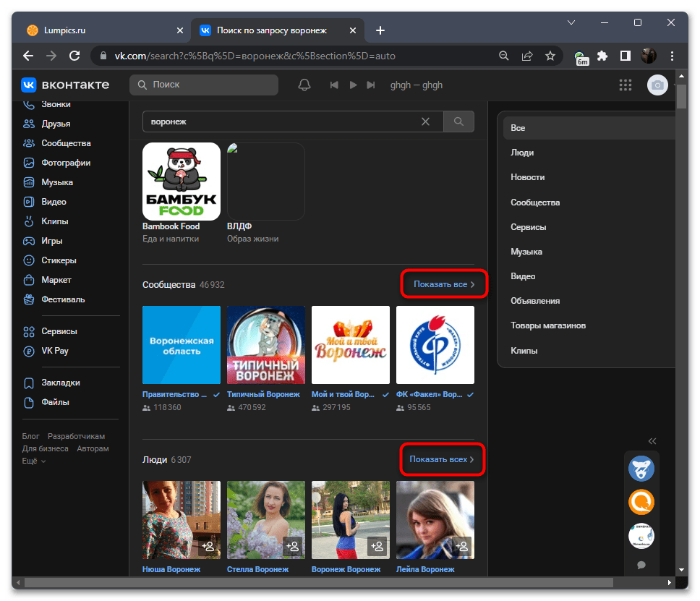Click the top VK search field
Viewport: 700px width, 601px height.
click(204, 85)
